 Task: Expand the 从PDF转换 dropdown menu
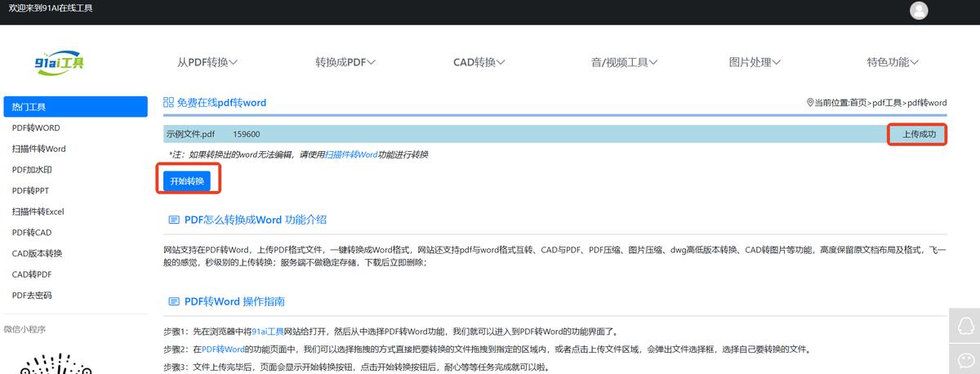[x=207, y=62]
